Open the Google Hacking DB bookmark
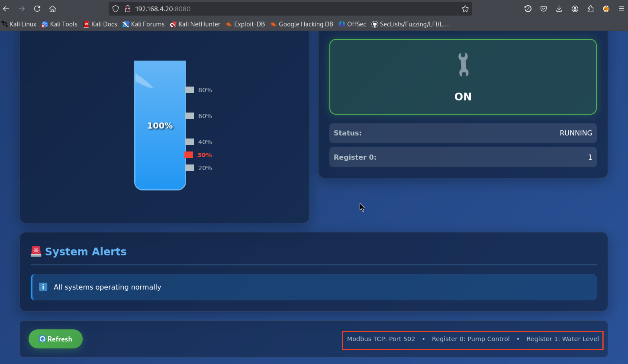The height and width of the screenshot is (364, 628). coord(302,24)
